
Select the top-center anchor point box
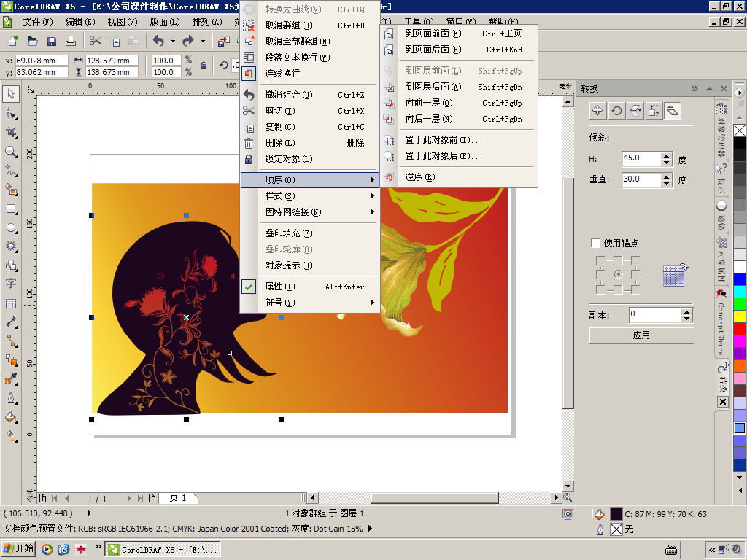tap(618, 260)
